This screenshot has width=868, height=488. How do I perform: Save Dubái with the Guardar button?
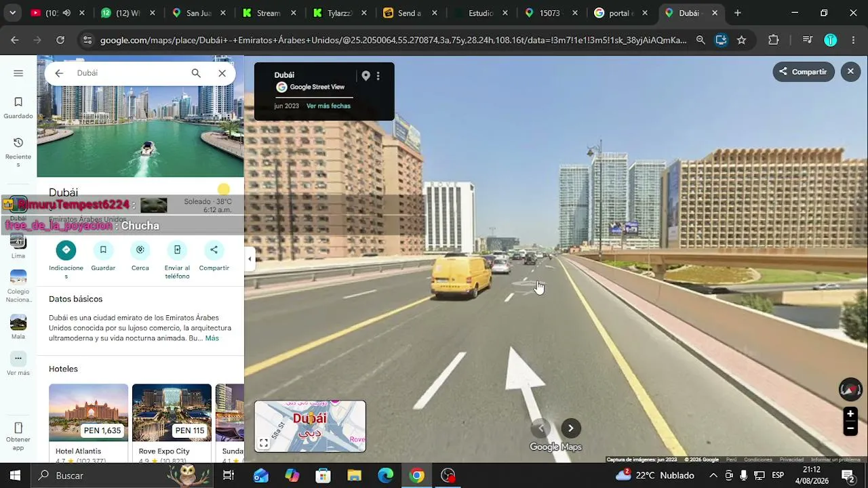click(103, 256)
